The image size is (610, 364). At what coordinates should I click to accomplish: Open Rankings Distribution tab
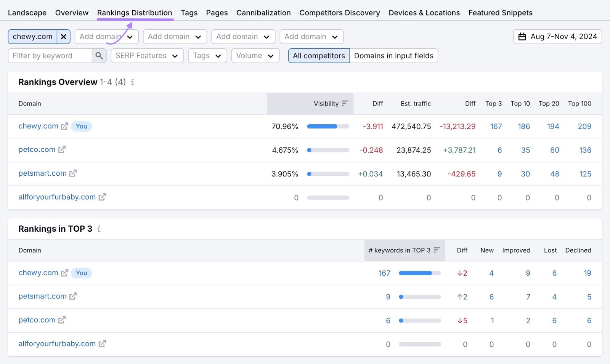135,13
